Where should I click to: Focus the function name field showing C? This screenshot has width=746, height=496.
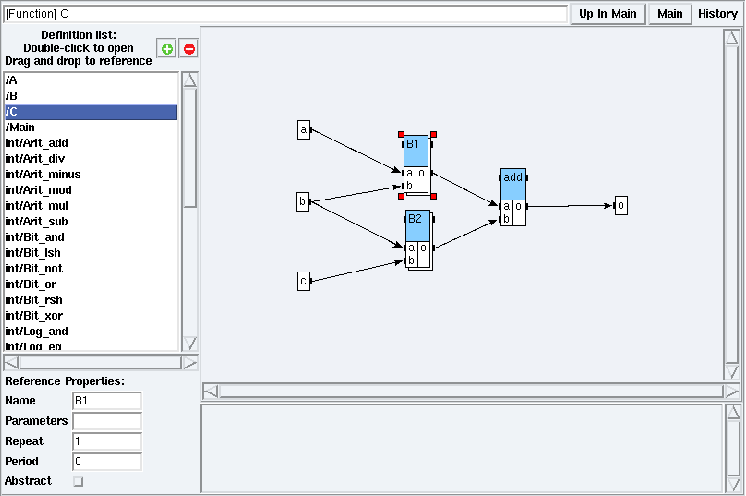[285, 14]
